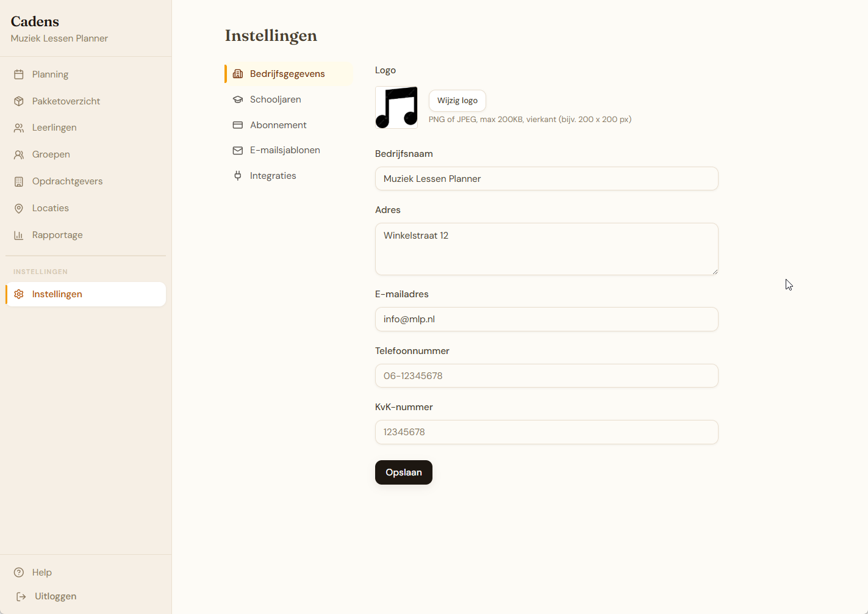Open the Abonnement settings tab
This screenshot has height=614, width=868.
pyautogui.click(x=278, y=125)
